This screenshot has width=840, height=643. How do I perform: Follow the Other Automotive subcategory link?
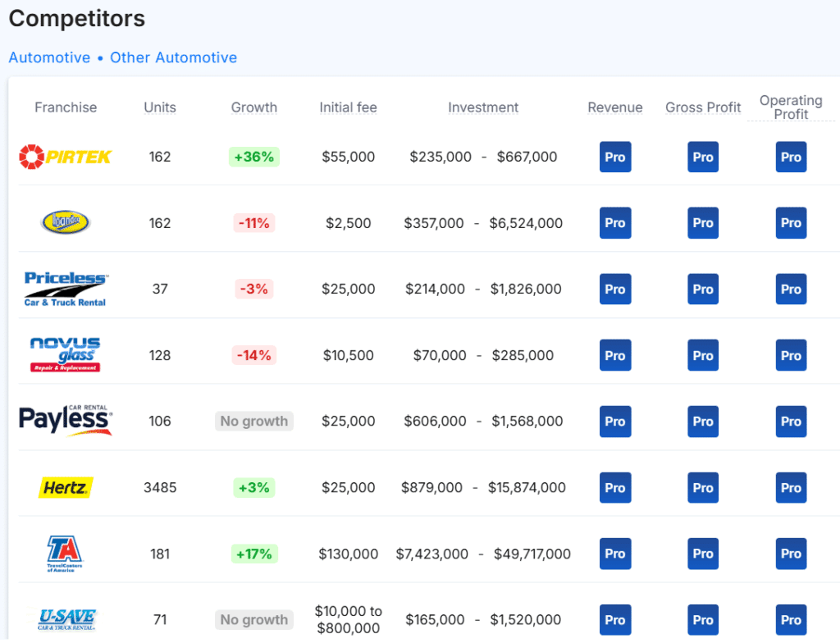(174, 57)
